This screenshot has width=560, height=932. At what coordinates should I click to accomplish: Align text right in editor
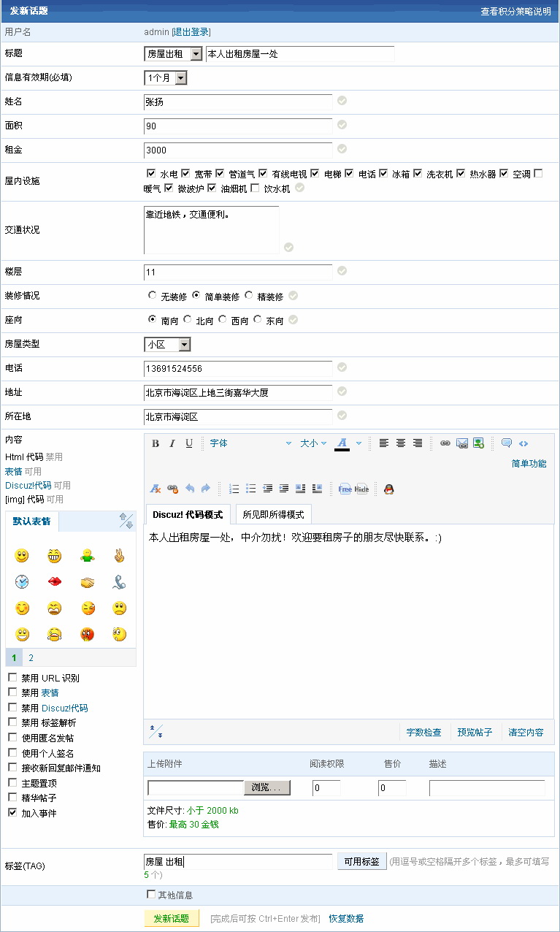pyautogui.click(x=418, y=443)
